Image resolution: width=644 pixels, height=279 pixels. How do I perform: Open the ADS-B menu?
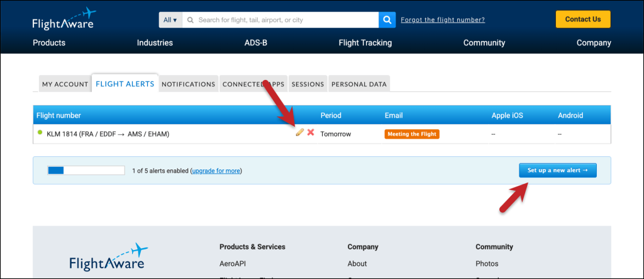point(256,43)
